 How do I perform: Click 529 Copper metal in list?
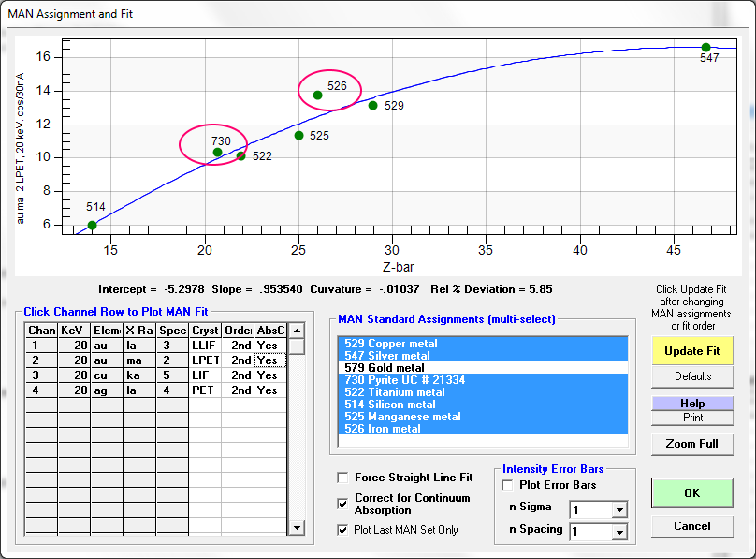click(x=389, y=344)
